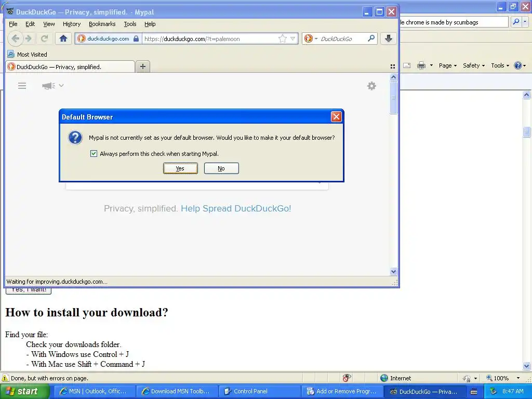Click the Yes, I want! button
Viewport: 532px width, 399px height.
(x=29, y=290)
